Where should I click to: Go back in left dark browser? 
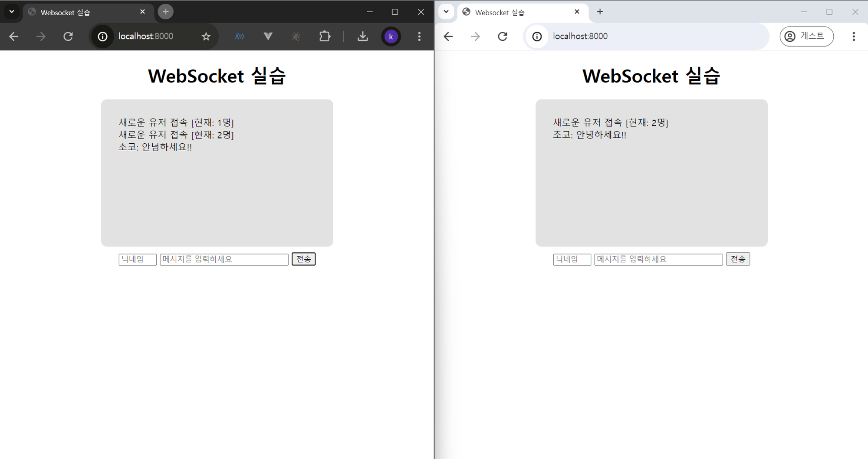[x=14, y=36]
